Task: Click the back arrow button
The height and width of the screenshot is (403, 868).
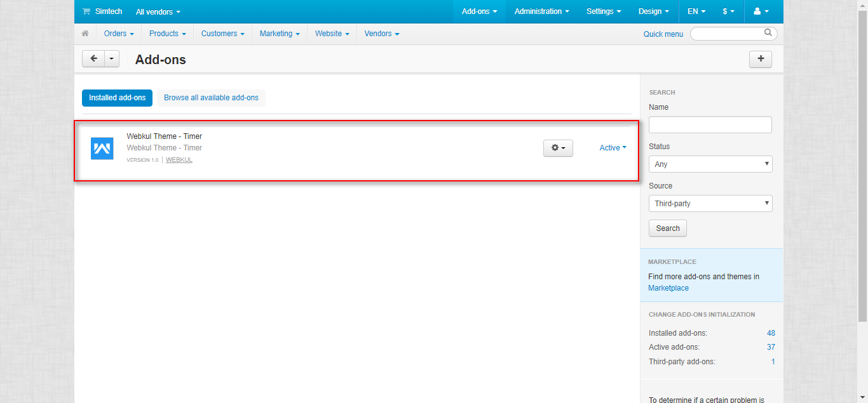Action: point(93,59)
